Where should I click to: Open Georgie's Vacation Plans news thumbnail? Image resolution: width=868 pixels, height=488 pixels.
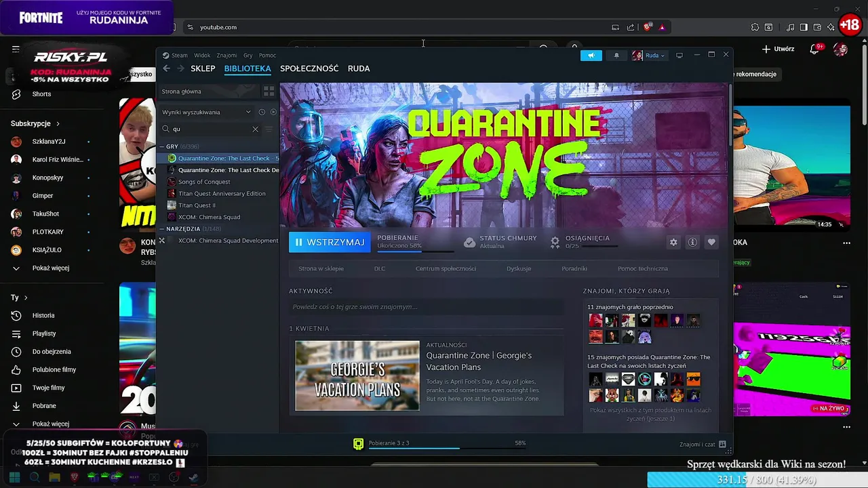(357, 375)
